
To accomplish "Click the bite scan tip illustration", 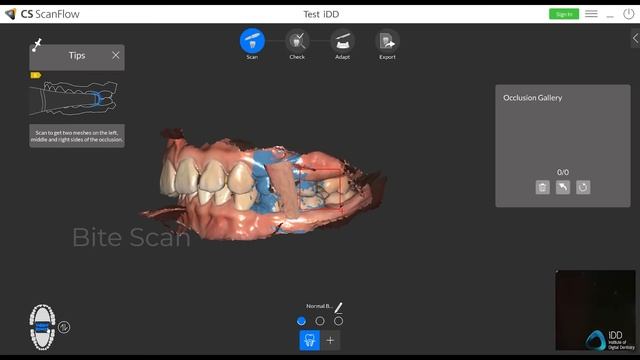I will point(73,98).
